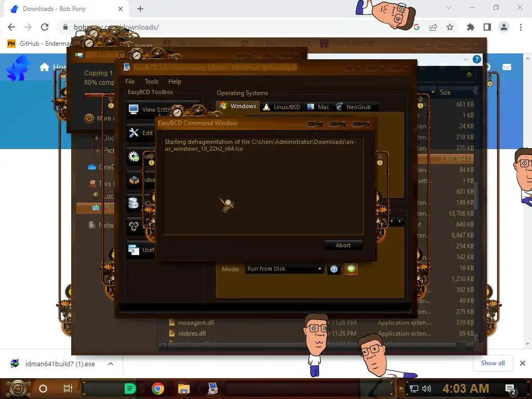Open Advanced Settings chip icon in toolbox

pos(134,180)
